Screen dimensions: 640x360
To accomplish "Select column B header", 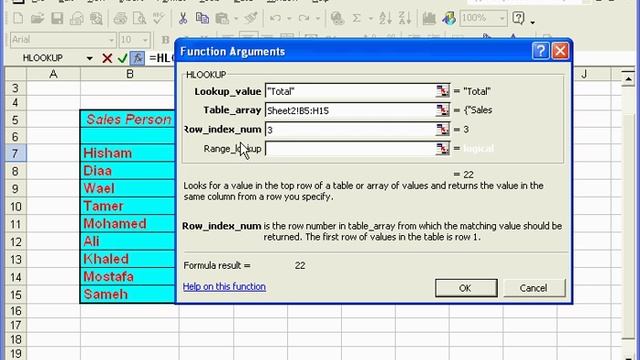I will (x=129, y=74).
